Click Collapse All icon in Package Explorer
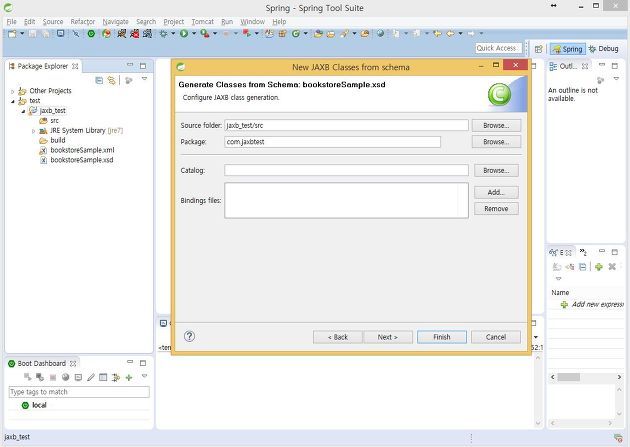The width and height of the screenshot is (630, 447). point(99,80)
